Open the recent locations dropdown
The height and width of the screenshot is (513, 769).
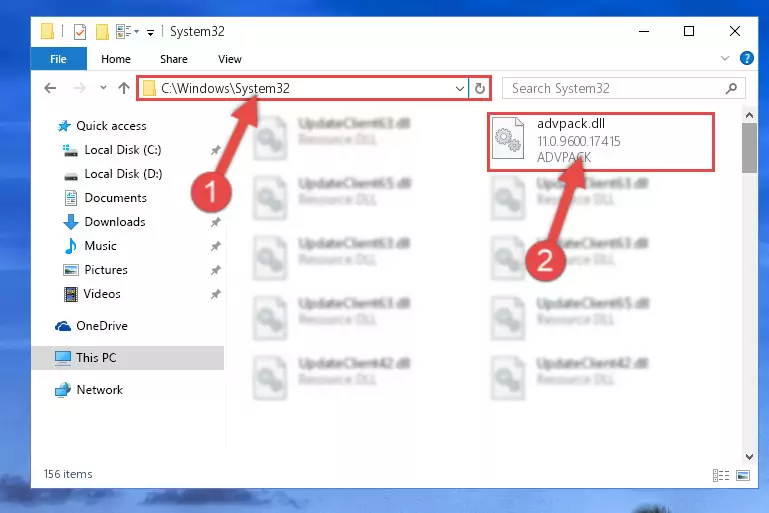point(103,88)
